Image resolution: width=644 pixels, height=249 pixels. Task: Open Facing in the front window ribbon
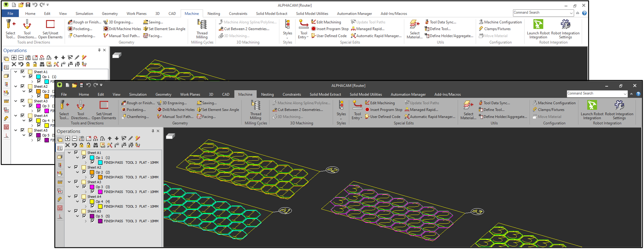point(206,117)
